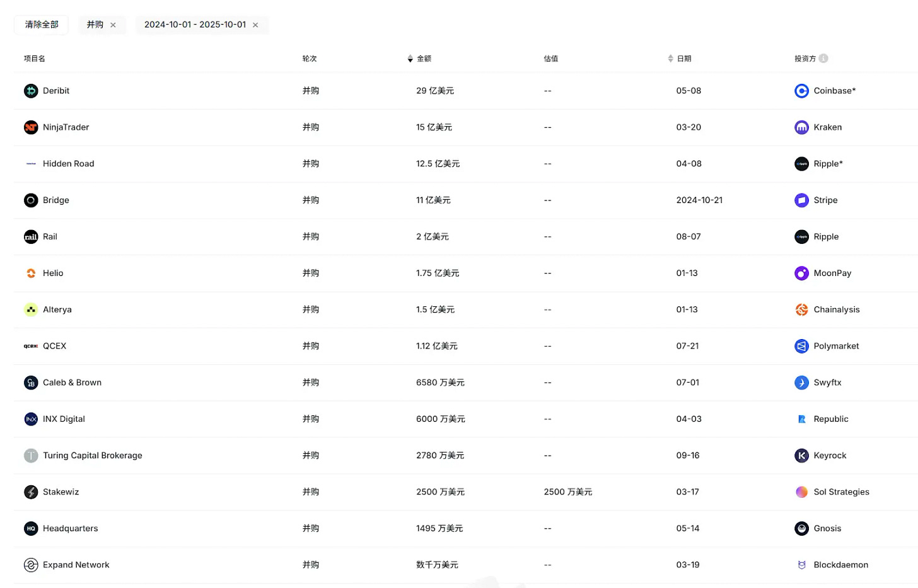Click the 清除全部 button
The image size is (918, 588).
pyautogui.click(x=42, y=25)
